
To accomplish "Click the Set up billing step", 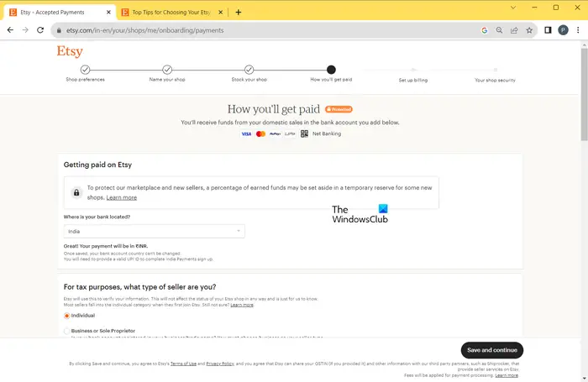I will pos(413,80).
